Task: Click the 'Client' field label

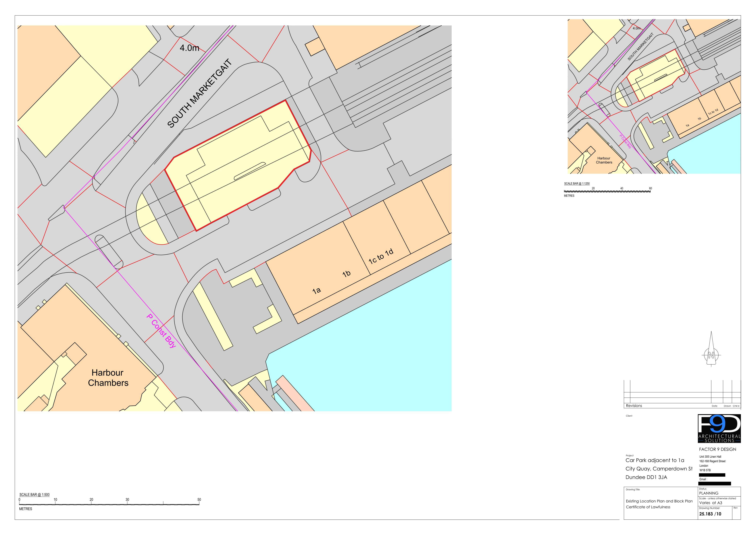Action: 629,416
